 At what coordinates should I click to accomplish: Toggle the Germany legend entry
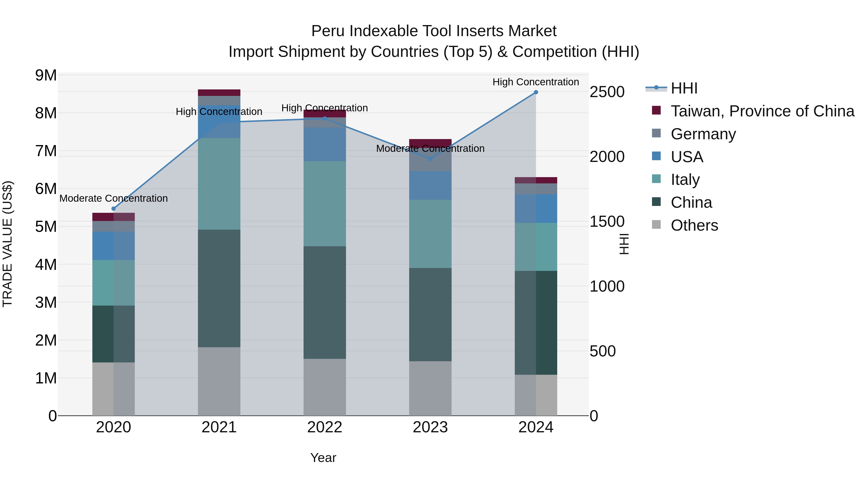click(694, 134)
